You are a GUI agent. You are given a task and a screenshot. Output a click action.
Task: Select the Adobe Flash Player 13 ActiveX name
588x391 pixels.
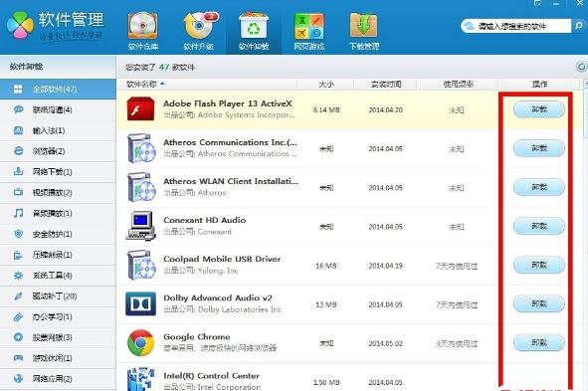[228, 103]
